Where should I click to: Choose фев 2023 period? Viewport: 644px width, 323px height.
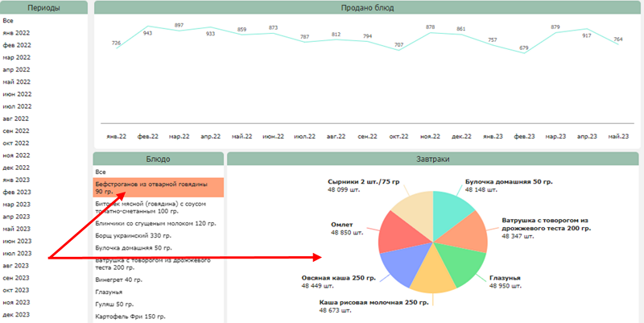tap(17, 193)
